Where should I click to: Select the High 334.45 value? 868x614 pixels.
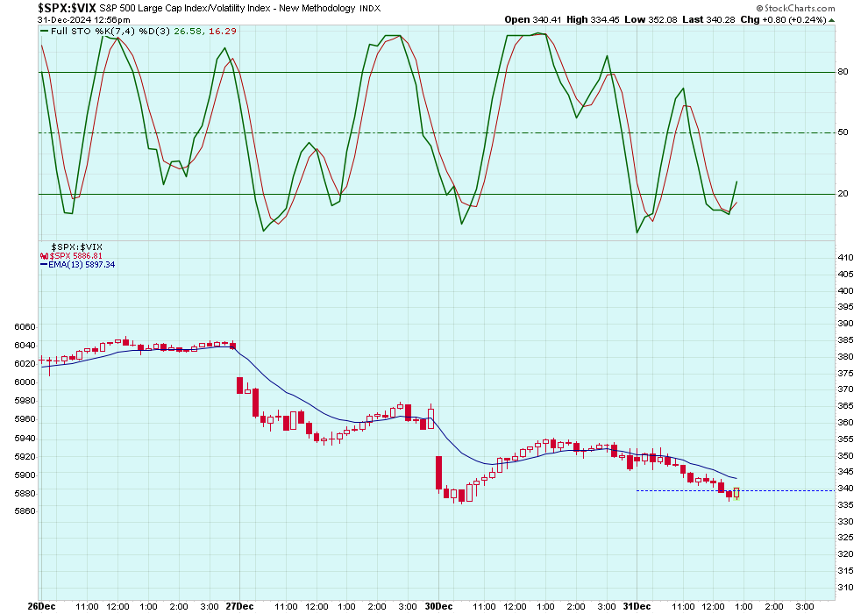593,20
